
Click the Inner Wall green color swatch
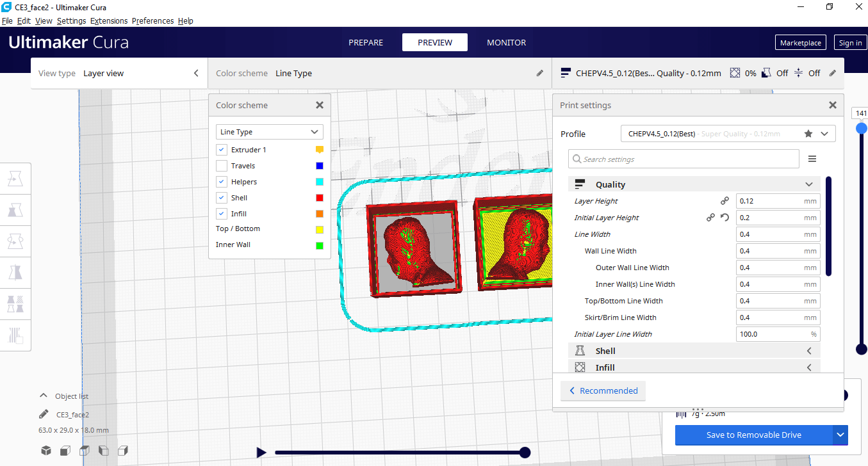(x=320, y=245)
